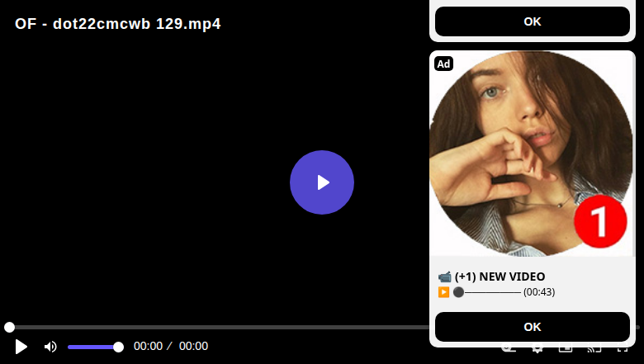
Task: Jump to the middle of the progress bar
Action: click(x=322, y=327)
